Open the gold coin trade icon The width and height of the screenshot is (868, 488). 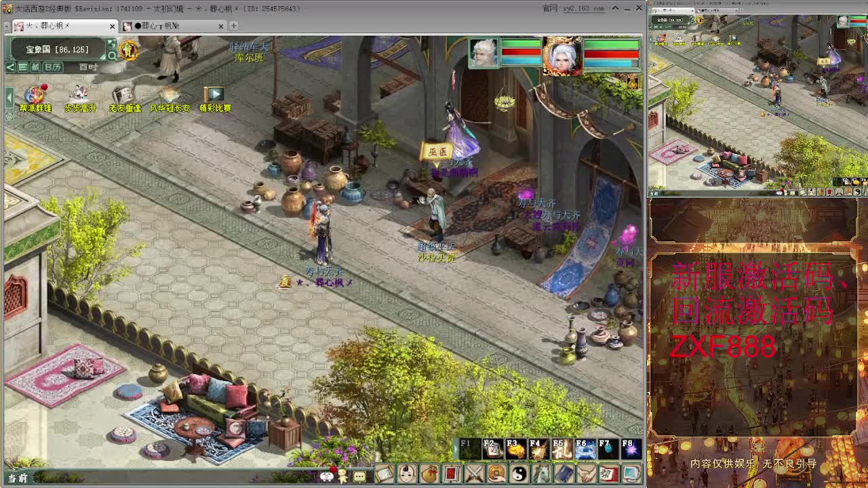(496, 474)
